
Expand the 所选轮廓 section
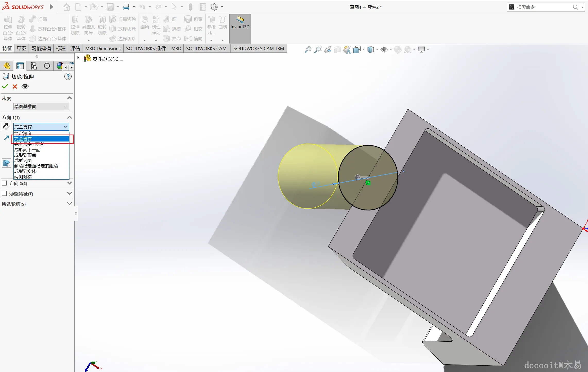pos(69,204)
